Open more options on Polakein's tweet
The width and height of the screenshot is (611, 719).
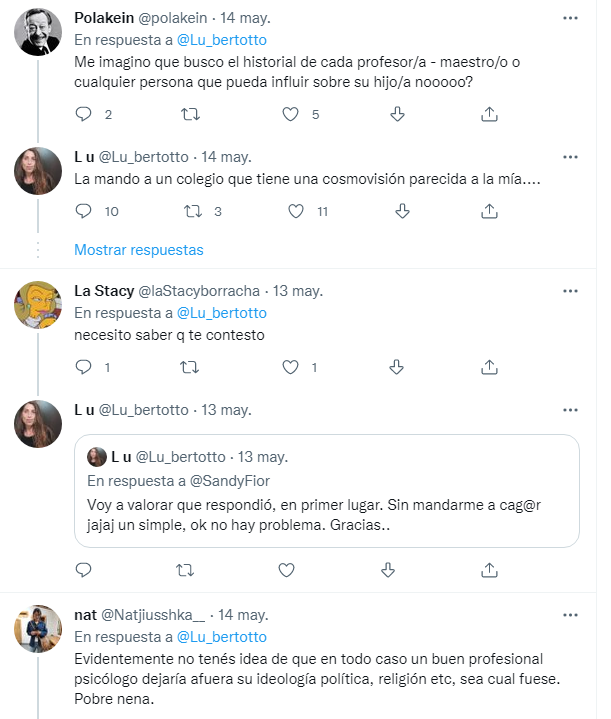click(x=570, y=18)
